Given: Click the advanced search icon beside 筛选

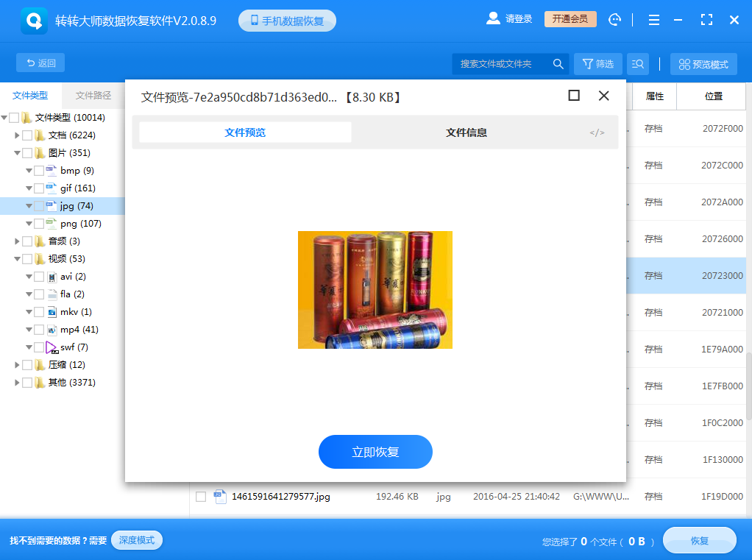Looking at the screenshot, I should tap(637, 63).
